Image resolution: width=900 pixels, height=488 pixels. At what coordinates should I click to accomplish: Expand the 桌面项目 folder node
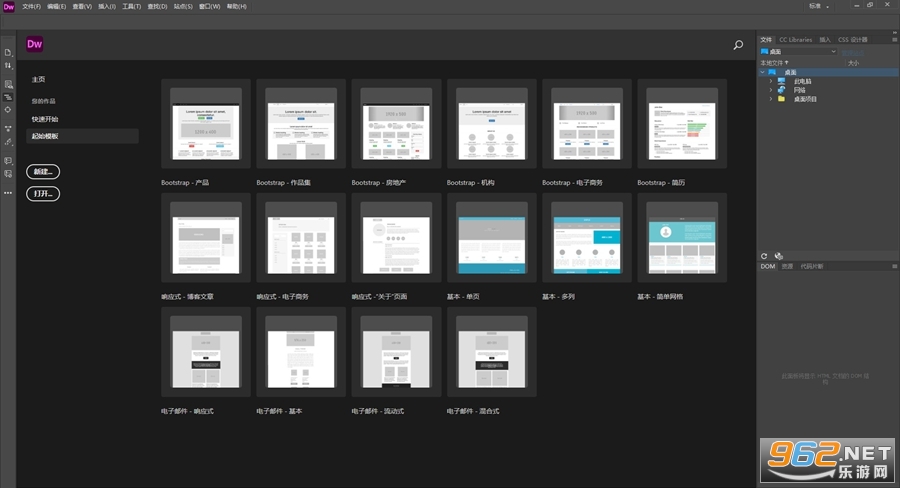point(771,99)
